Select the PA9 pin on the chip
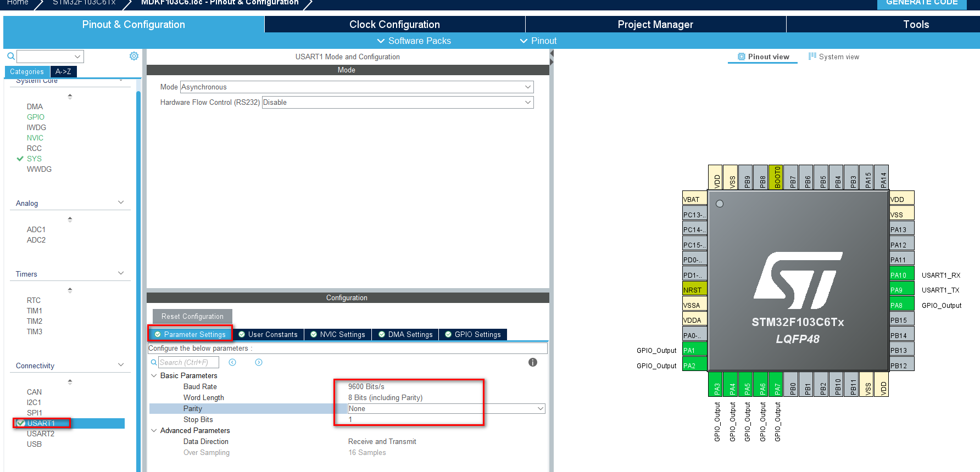 (x=901, y=290)
